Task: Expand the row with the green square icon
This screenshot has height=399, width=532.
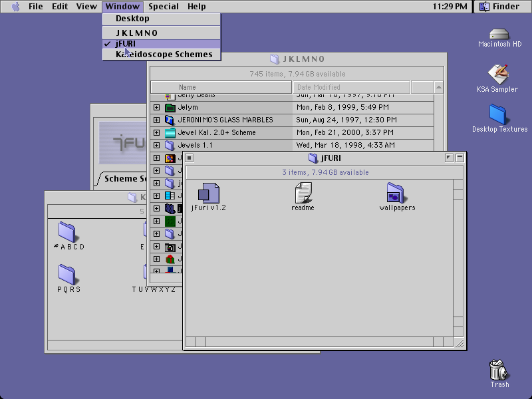Action: coord(156,221)
